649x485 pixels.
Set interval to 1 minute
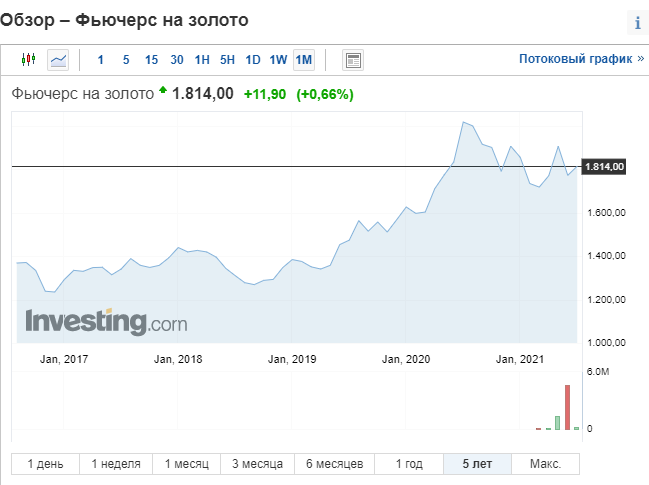[100, 60]
